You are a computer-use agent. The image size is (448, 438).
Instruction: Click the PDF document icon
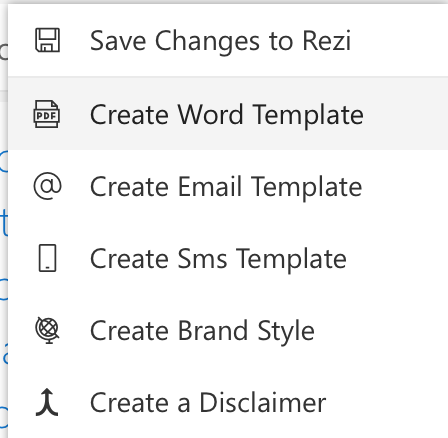coord(47,114)
